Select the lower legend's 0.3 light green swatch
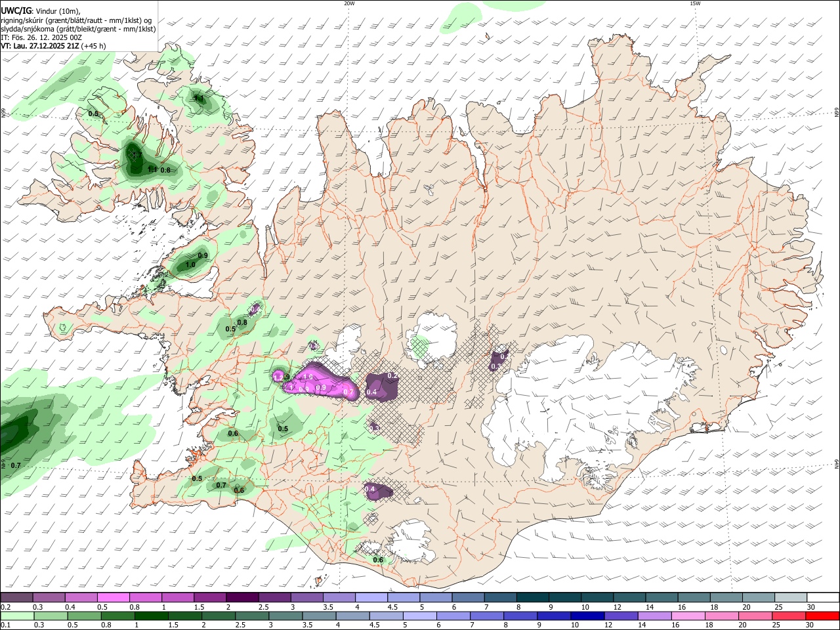 [x=51, y=616]
